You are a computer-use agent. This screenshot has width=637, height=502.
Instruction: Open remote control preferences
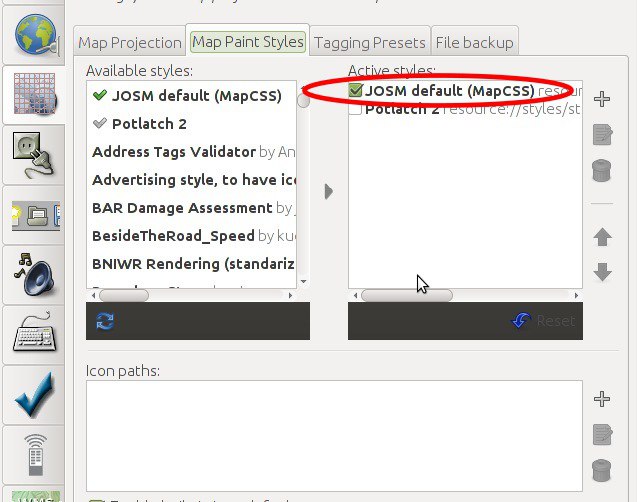[34, 455]
